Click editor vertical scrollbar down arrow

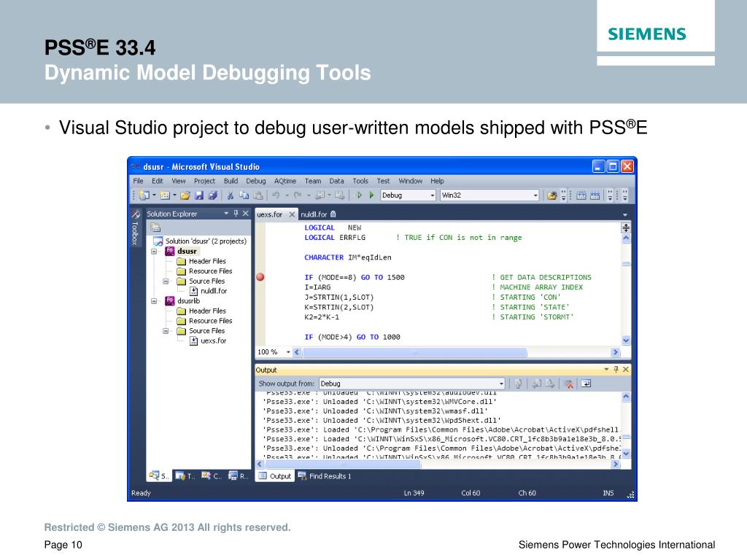tap(626, 341)
